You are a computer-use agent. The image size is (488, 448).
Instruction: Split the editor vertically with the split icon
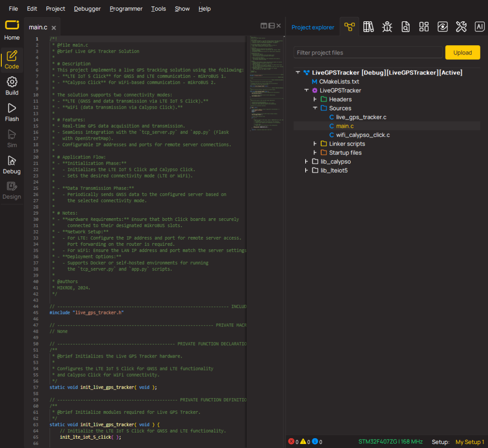(x=264, y=26)
